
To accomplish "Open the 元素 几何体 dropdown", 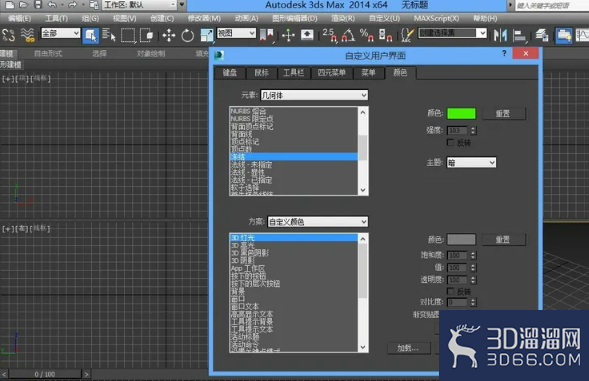I will pos(314,95).
